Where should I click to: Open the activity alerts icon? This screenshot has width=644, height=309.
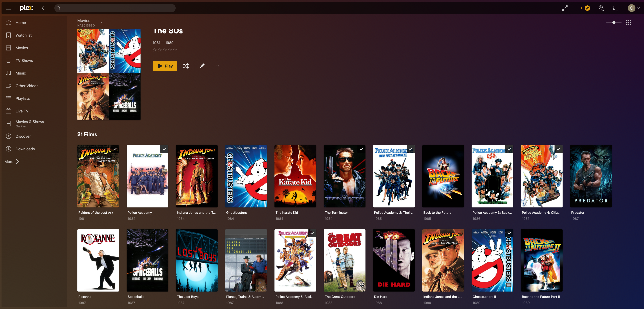point(587,8)
